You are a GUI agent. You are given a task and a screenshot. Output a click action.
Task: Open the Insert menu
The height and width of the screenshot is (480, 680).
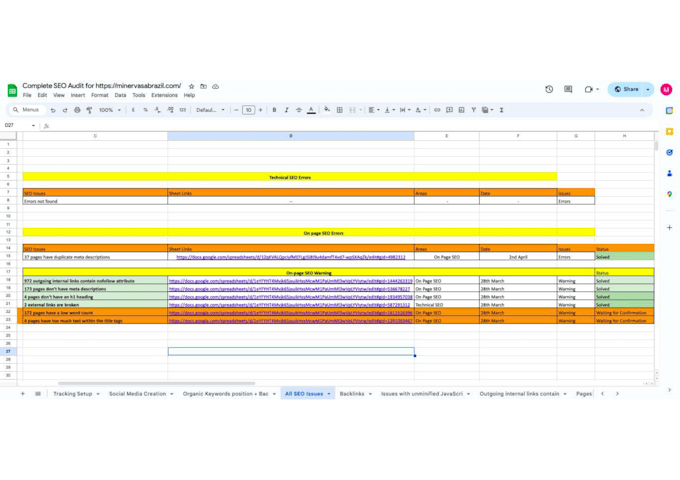[78, 95]
